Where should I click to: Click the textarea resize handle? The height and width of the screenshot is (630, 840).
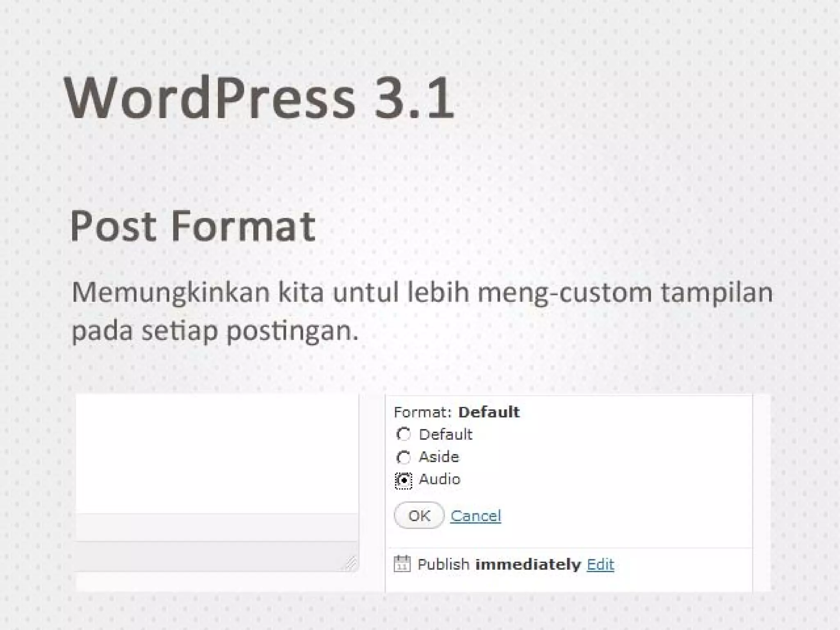(x=351, y=563)
